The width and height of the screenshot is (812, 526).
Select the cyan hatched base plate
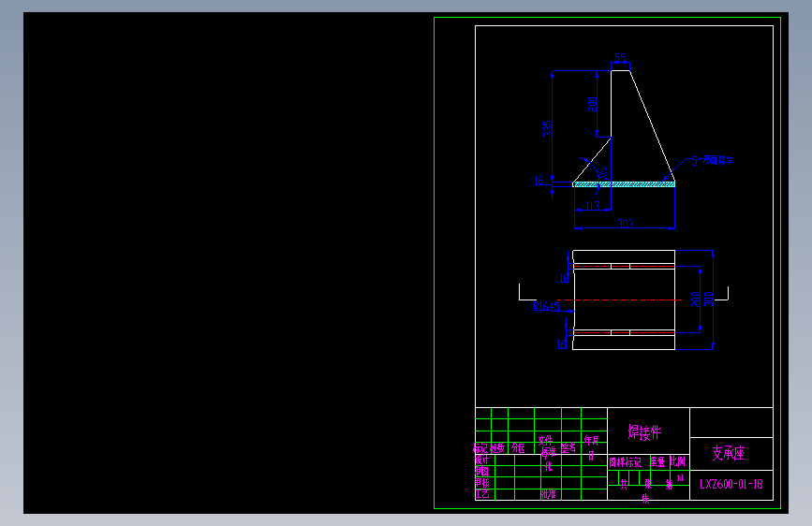(625, 184)
